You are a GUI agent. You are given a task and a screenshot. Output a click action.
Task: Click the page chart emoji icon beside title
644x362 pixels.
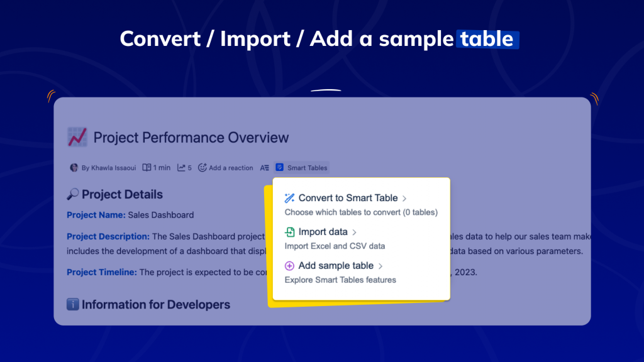coord(77,137)
